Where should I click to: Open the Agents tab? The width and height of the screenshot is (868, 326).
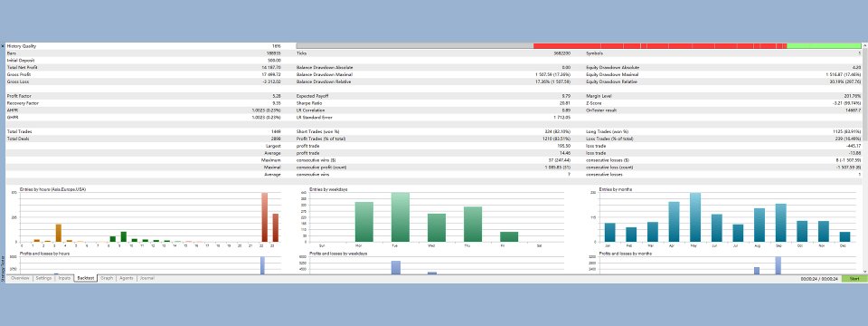click(x=127, y=278)
